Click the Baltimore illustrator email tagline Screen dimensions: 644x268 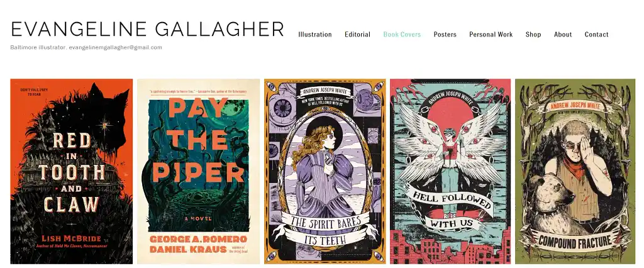point(86,47)
